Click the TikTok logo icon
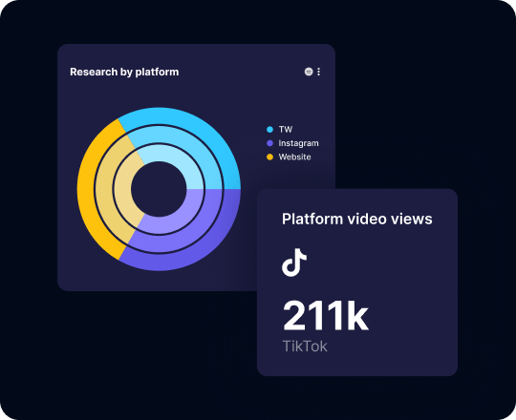This screenshot has width=516, height=420. coord(294,262)
